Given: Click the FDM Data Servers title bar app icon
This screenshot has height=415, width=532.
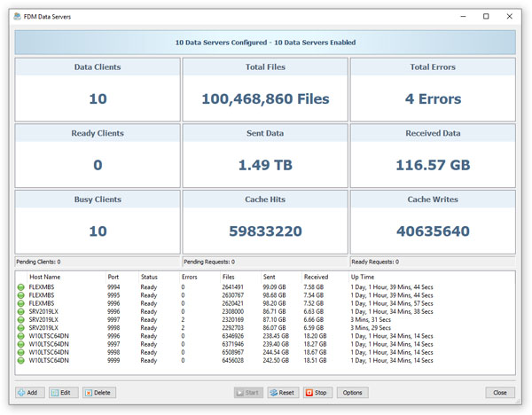Looking at the screenshot, I should click(x=18, y=16).
